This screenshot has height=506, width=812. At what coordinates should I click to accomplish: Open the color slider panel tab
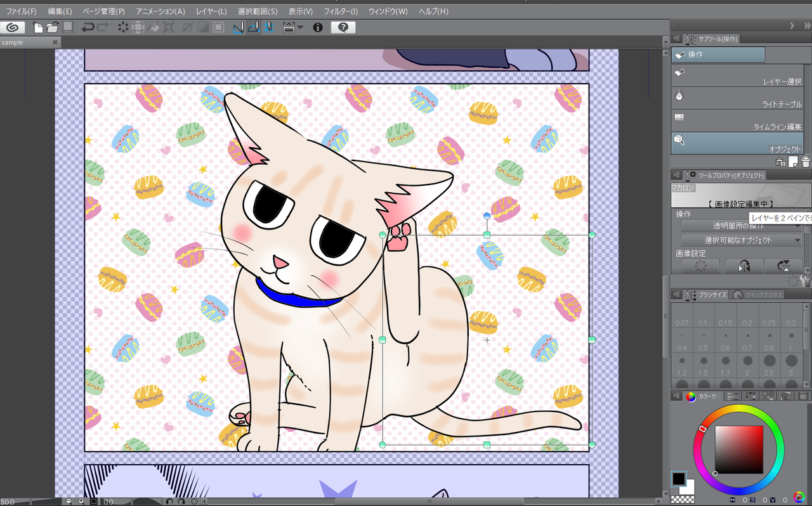(x=733, y=396)
